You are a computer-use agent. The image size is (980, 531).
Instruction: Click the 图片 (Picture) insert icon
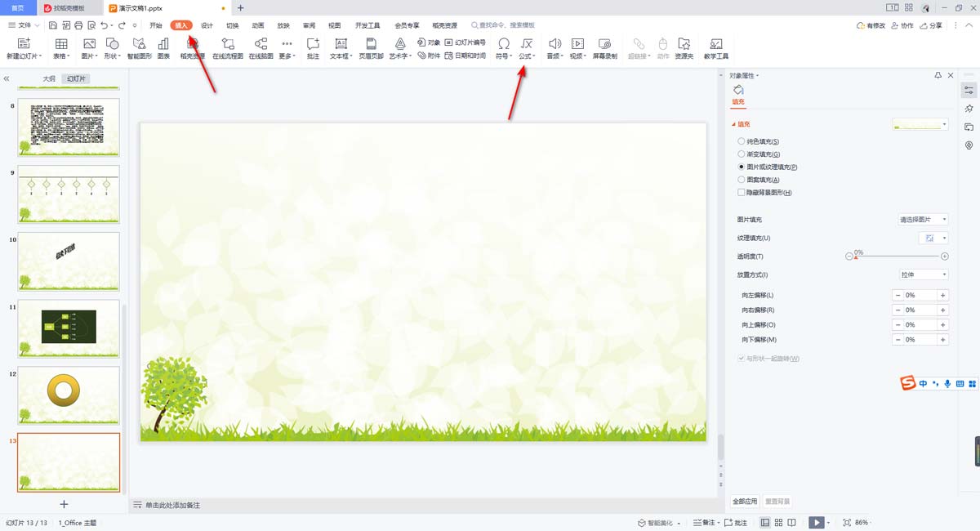point(89,42)
